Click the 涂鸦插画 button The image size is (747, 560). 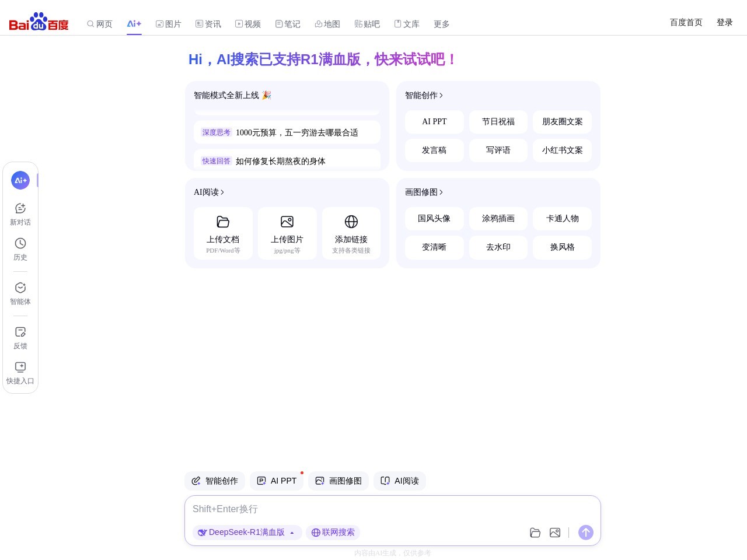click(x=498, y=219)
